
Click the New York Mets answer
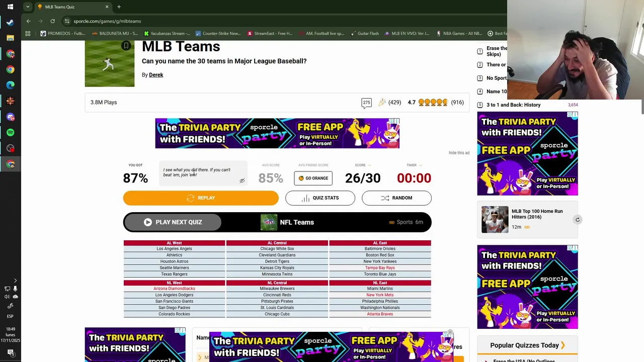click(x=380, y=295)
